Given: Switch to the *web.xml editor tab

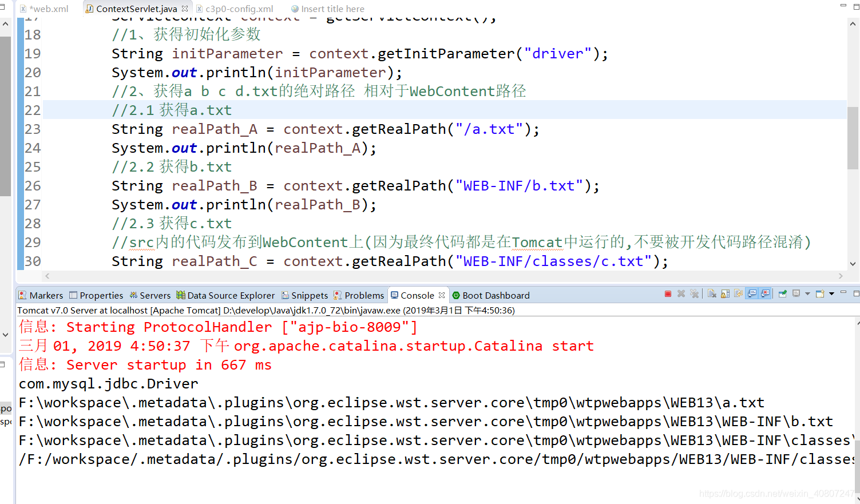Looking at the screenshot, I should point(44,9).
